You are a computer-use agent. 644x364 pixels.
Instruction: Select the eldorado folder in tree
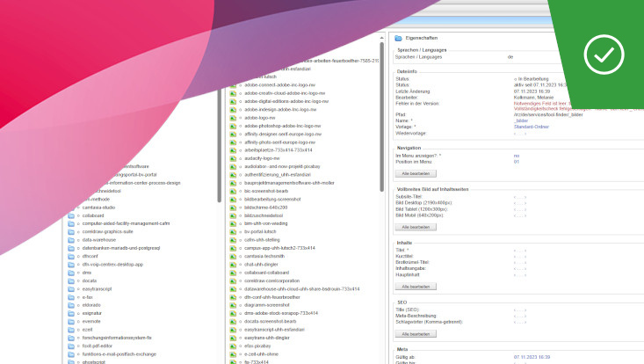(x=90, y=305)
